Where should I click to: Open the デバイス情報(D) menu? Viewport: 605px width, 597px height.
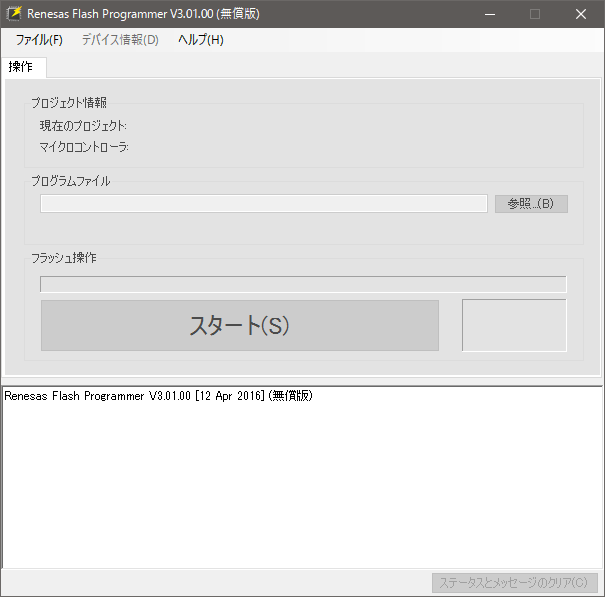point(120,40)
